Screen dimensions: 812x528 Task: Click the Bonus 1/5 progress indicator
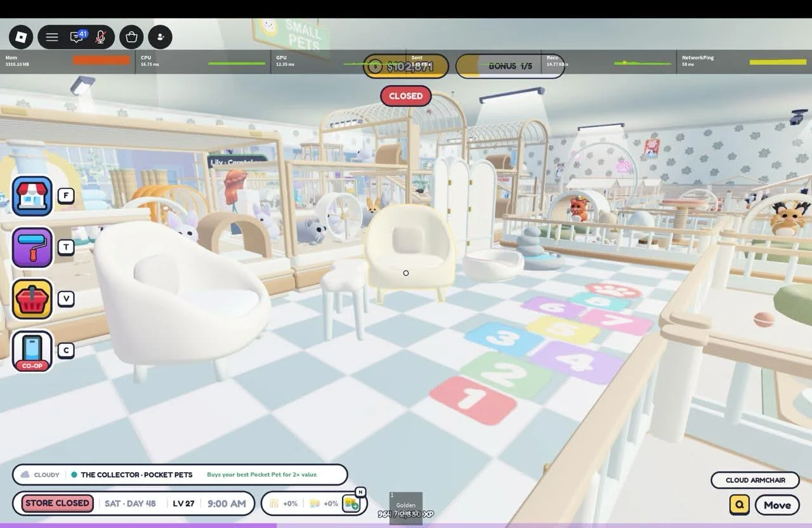pos(510,66)
